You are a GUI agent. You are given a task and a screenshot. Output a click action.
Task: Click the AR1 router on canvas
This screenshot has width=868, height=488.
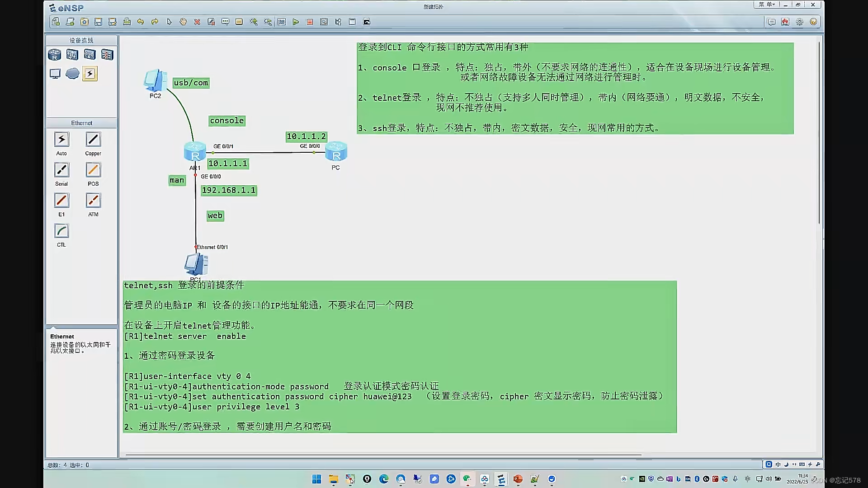195,151
